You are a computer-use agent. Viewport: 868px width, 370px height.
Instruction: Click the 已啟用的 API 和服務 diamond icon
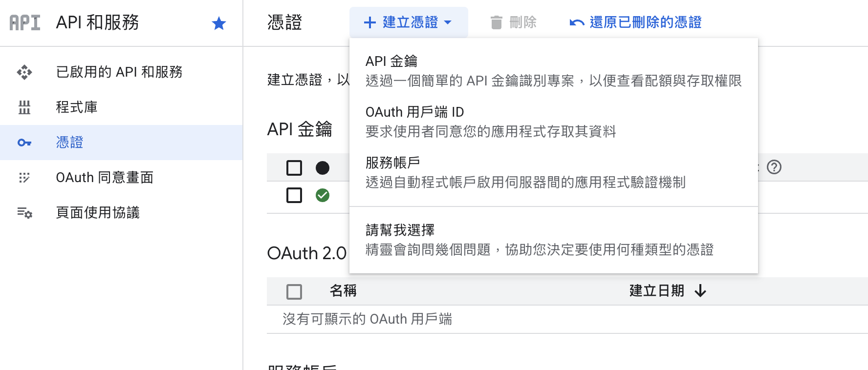pos(24,72)
